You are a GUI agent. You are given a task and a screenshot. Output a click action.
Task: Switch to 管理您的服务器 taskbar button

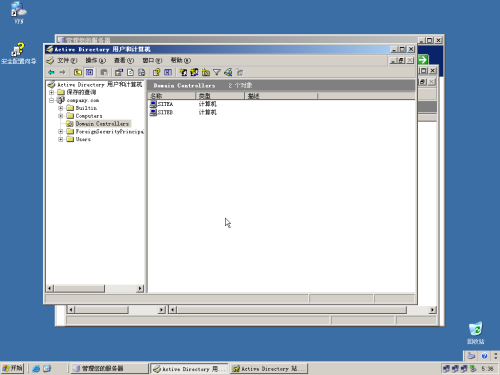point(110,368)
